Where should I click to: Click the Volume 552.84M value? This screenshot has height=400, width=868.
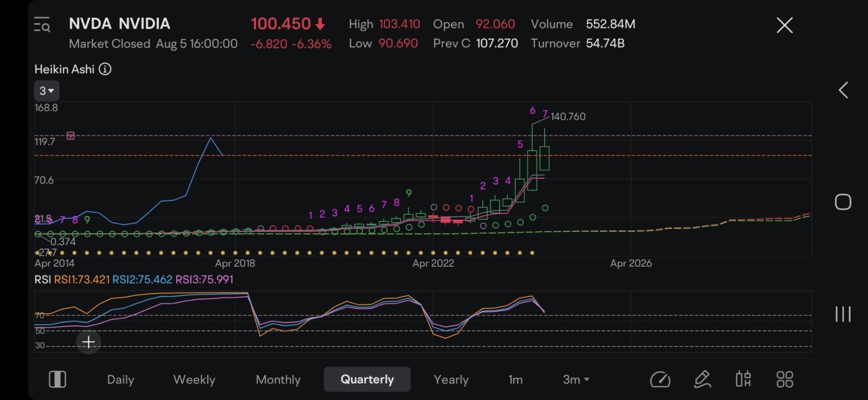pos(610,24)
